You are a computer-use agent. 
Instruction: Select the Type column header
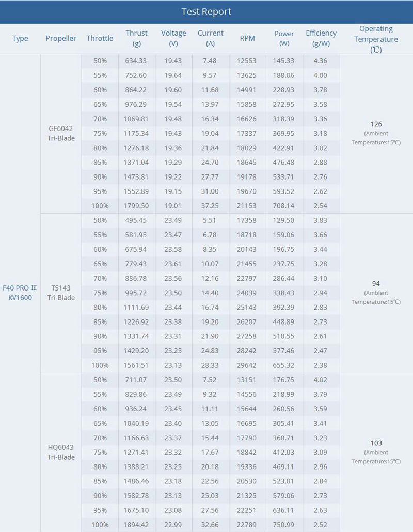click(x=20, y=38)
